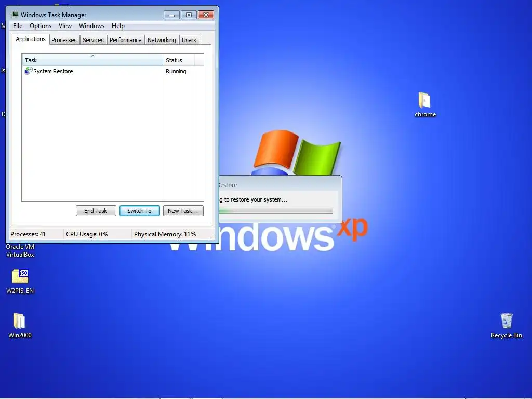Close the Windows Task Manager window
532x399 pixels.
206,15
